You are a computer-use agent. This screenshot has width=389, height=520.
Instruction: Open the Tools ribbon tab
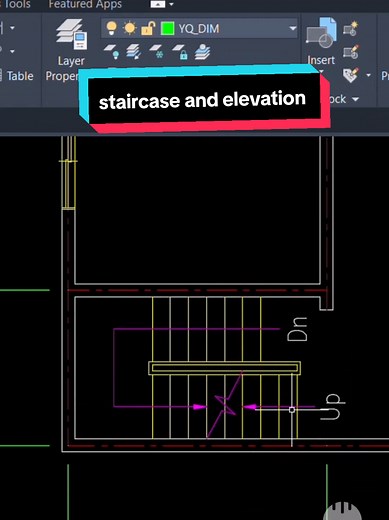[17, 4]
